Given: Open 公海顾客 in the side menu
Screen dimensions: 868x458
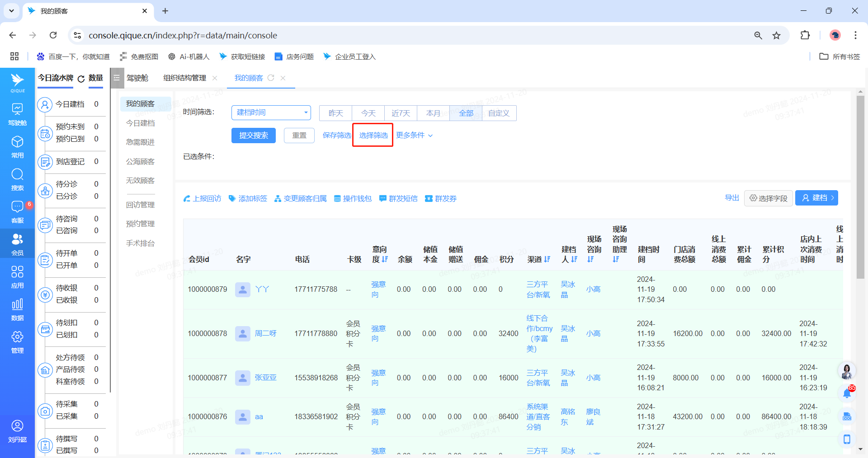Looking at the screenshot, I should pos(140,161).
